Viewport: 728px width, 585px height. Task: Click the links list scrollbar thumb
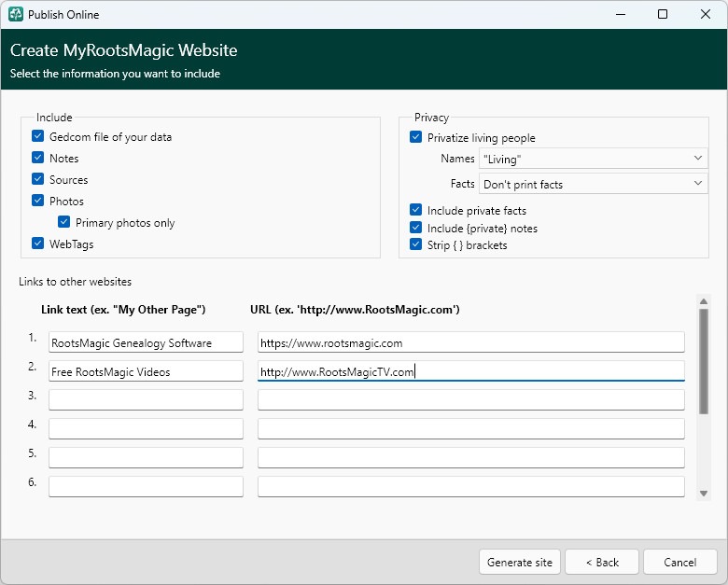pos(704,361)
